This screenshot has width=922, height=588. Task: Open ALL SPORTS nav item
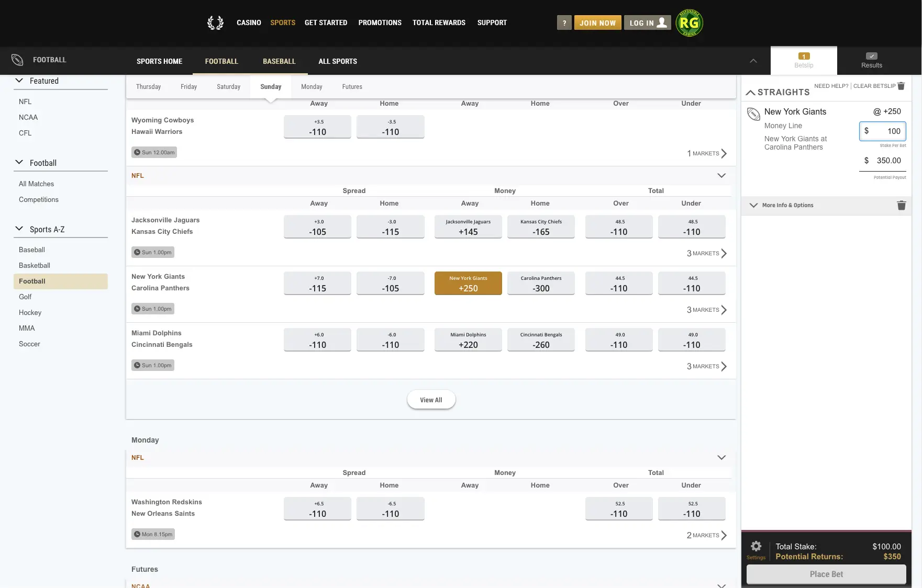(x=338, y=61)
